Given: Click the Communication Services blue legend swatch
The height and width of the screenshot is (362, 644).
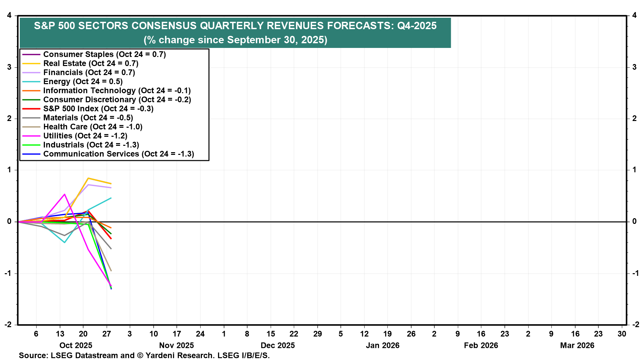Looking at the screenshot, I should click(x=31, y=154).
